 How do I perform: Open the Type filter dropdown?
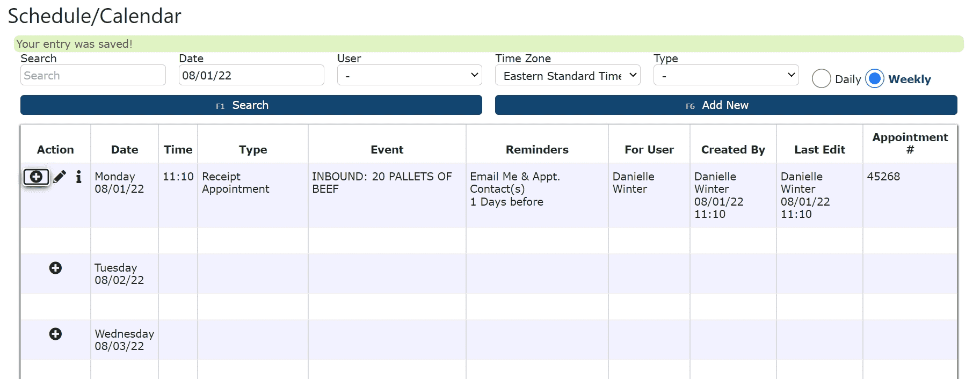pos(725,76)
